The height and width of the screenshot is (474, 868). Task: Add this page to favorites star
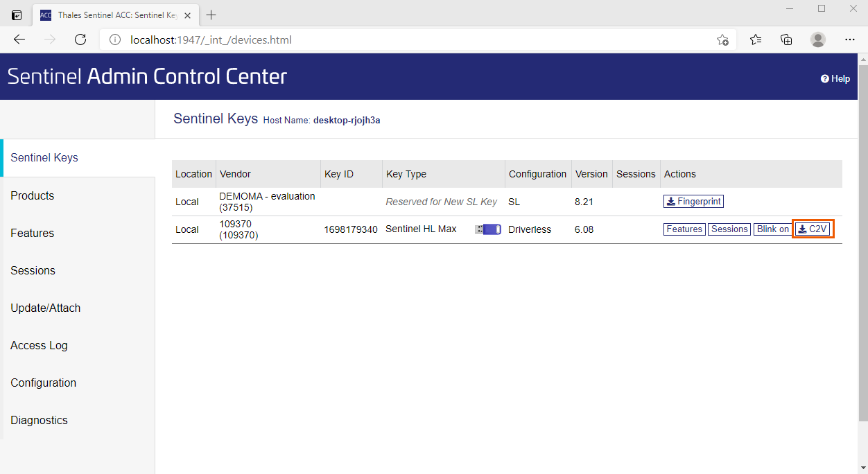(x=722, y=39)
